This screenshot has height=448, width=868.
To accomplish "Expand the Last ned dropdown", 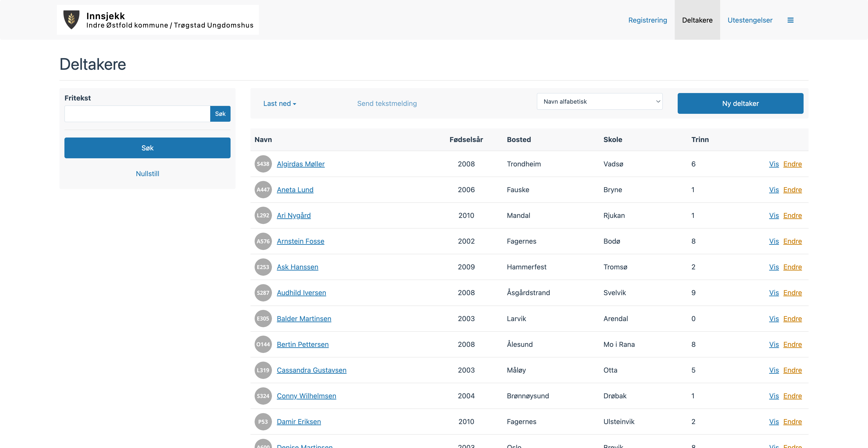I will coord(279,104).
